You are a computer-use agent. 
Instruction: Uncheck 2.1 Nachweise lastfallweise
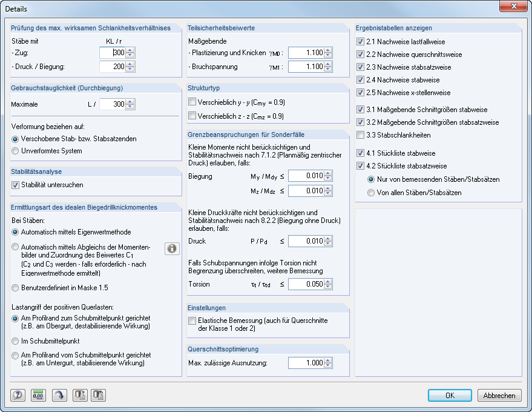360,42
